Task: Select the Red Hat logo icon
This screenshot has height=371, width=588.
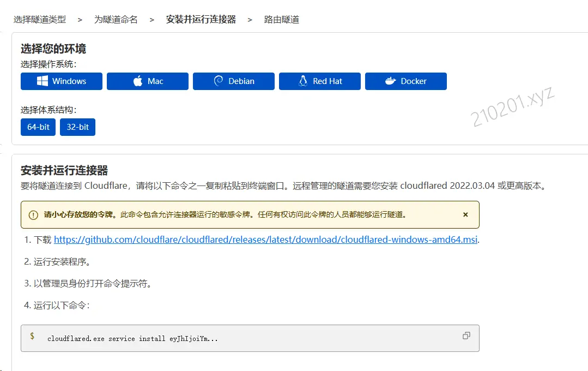Action: coord(302,81)
